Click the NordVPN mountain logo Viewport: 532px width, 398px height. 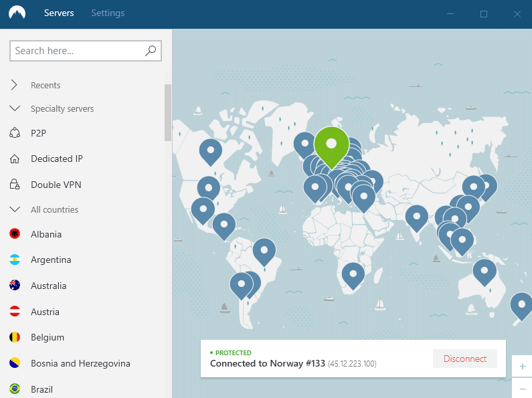tap(17, 13)
